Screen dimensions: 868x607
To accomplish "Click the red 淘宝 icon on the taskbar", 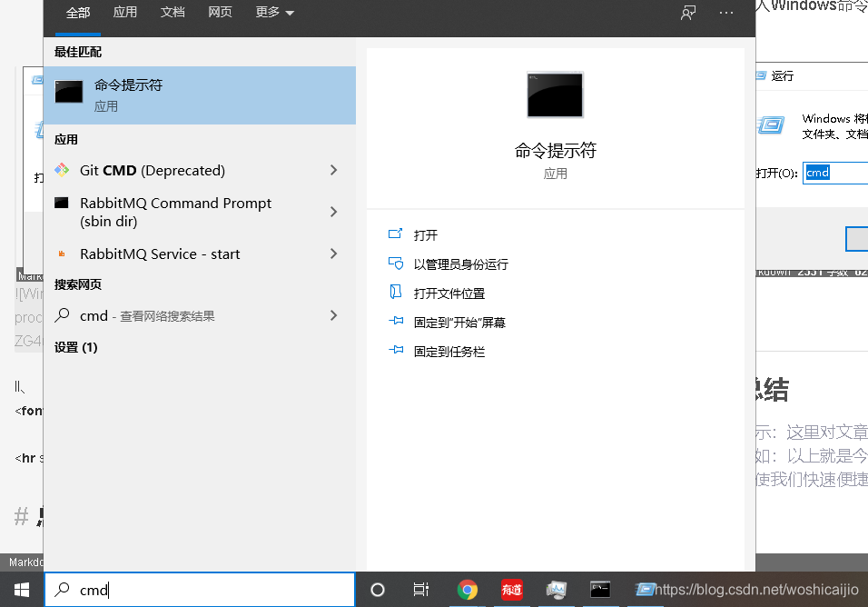I will point(511,591).
